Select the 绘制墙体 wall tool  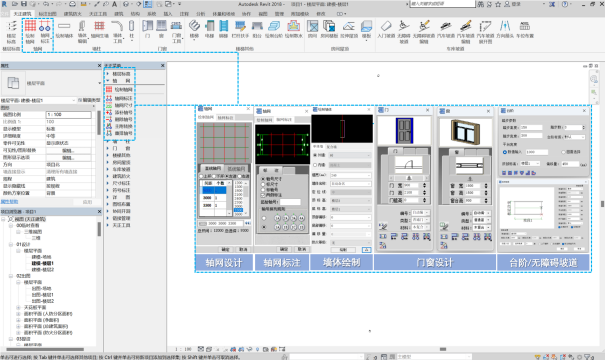pos(64,29)
